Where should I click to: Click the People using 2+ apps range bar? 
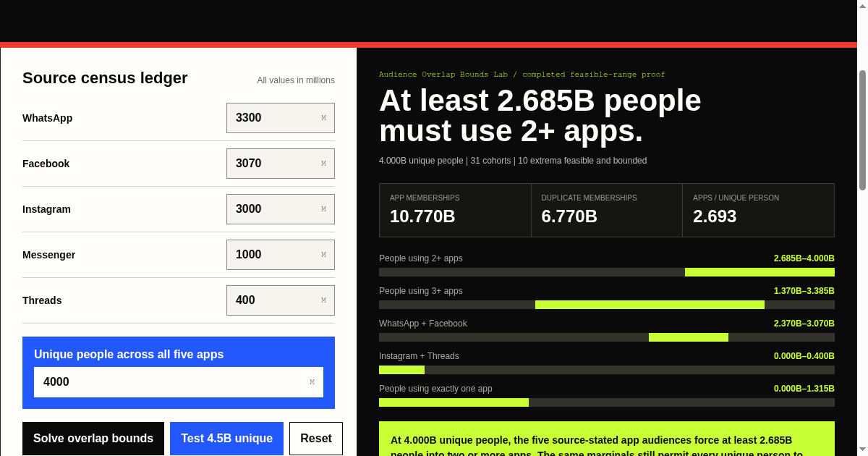click(x=607, y=272)
